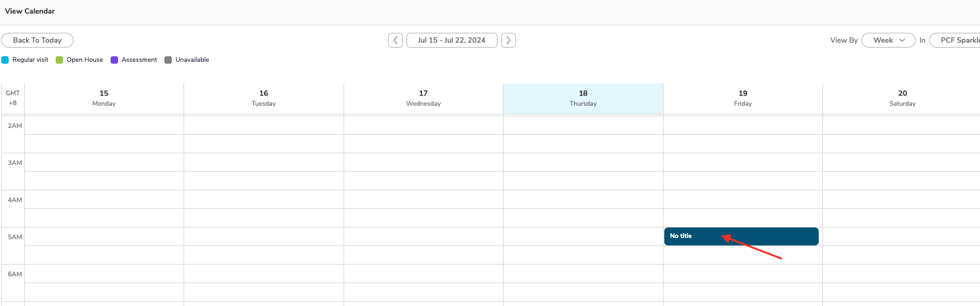Open the No title event on Friday

(741, 236)
